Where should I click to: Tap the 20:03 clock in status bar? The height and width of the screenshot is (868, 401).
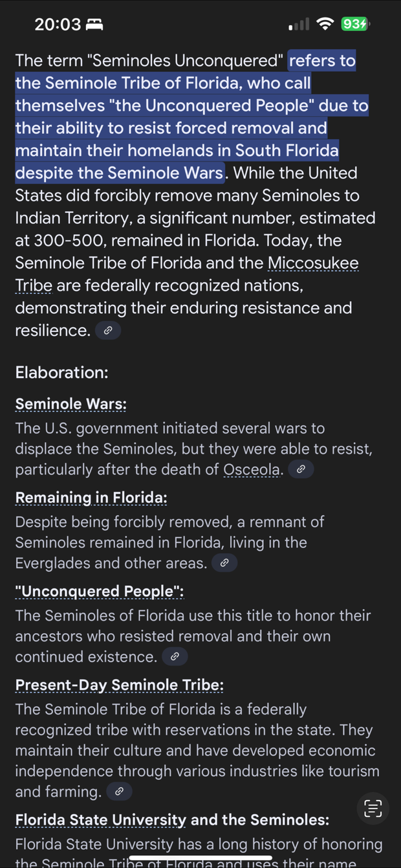pos(58,25)
